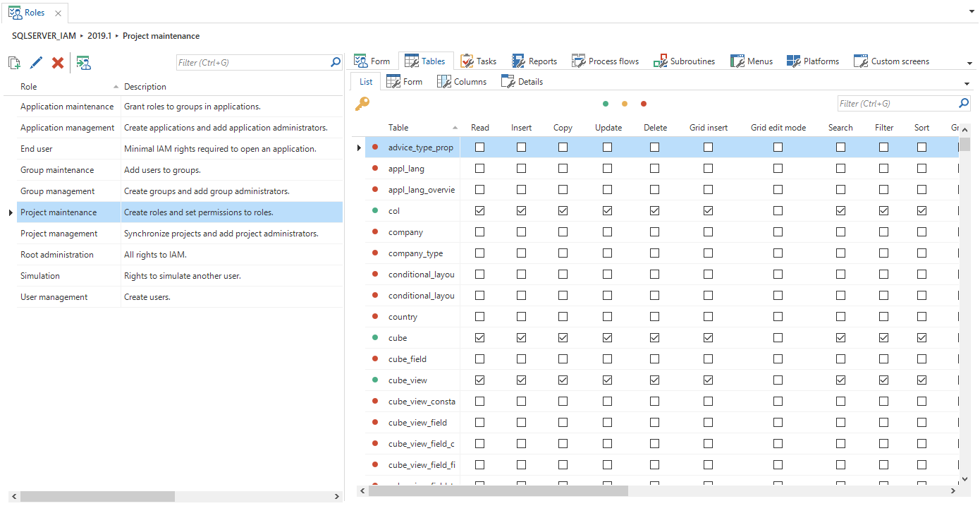Open the sub-tab overflow dropdown arrow
This screenshot has width=980, height=506.
coord(966,84)
